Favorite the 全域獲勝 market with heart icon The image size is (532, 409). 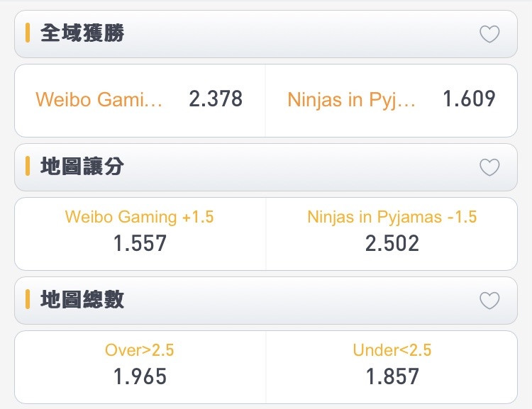489,34
